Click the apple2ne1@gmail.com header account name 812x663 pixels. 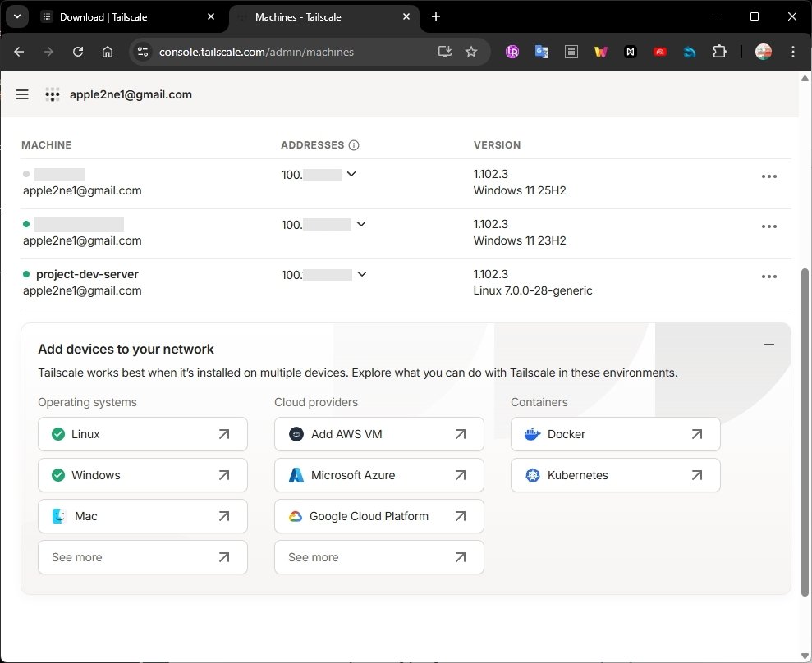131,94
